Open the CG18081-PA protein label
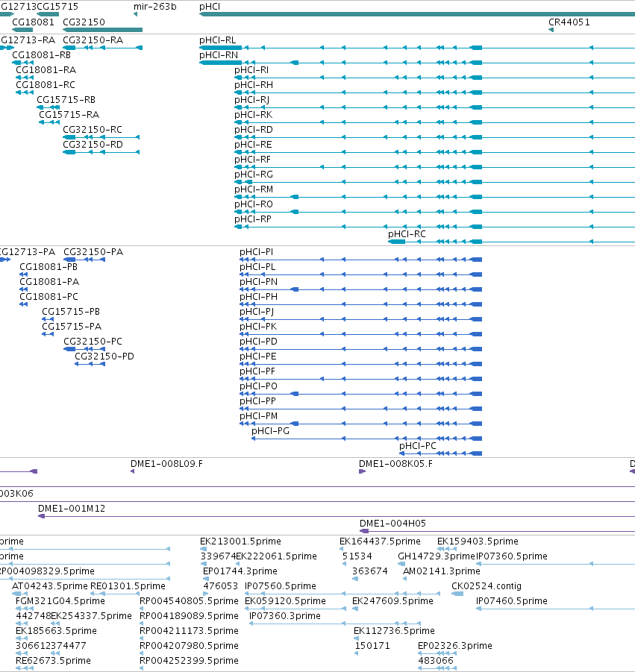 click(50, 282)
